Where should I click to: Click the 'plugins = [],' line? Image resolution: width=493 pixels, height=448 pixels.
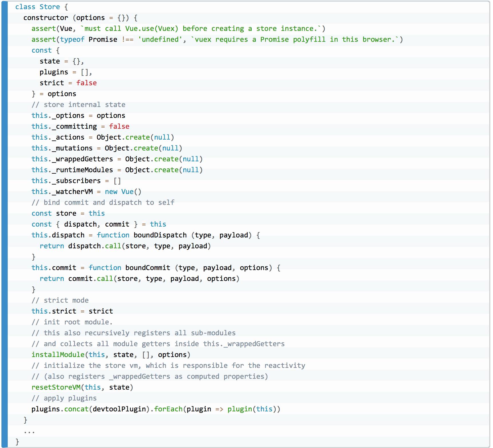(x=66, y=72)
